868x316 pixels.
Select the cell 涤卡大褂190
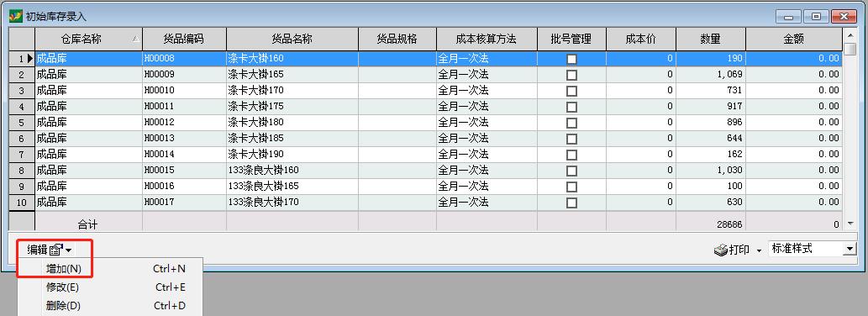292,155
